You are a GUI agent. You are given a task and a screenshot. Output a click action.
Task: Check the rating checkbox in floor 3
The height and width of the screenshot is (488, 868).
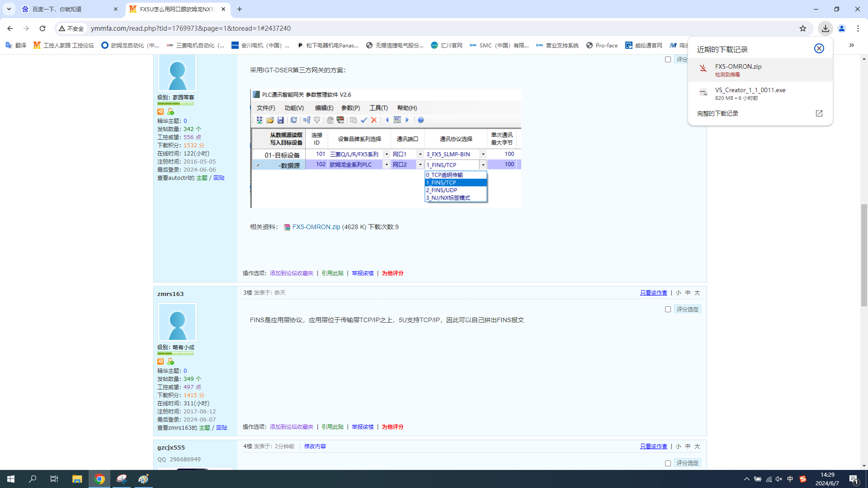coord(668,309)
